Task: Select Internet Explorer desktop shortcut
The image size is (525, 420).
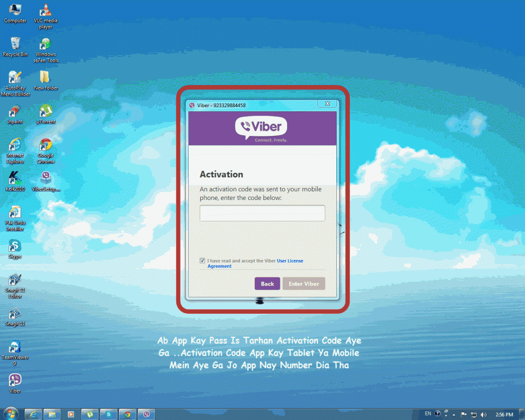Action: tap(15, 151)
